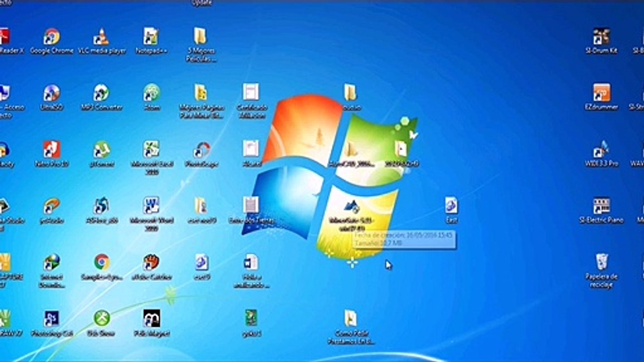The height and width of the screenshot is (362, 644).
Task: Open the Atom shortcut icon
Action: point(151,93)
